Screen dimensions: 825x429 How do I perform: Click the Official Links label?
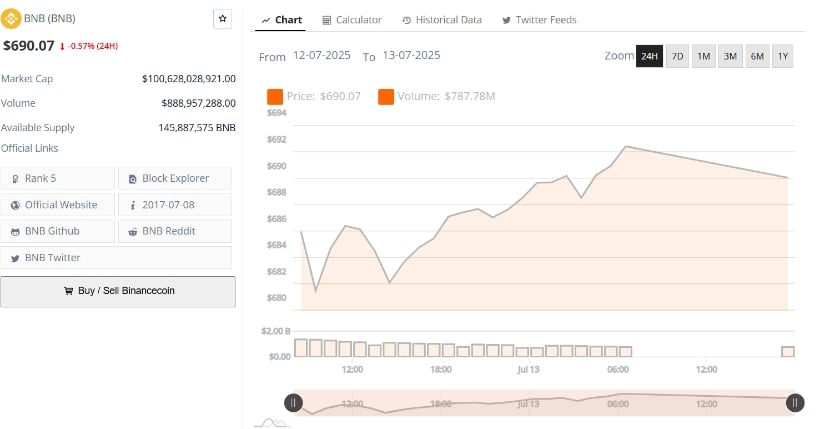(x=29, y=148)
